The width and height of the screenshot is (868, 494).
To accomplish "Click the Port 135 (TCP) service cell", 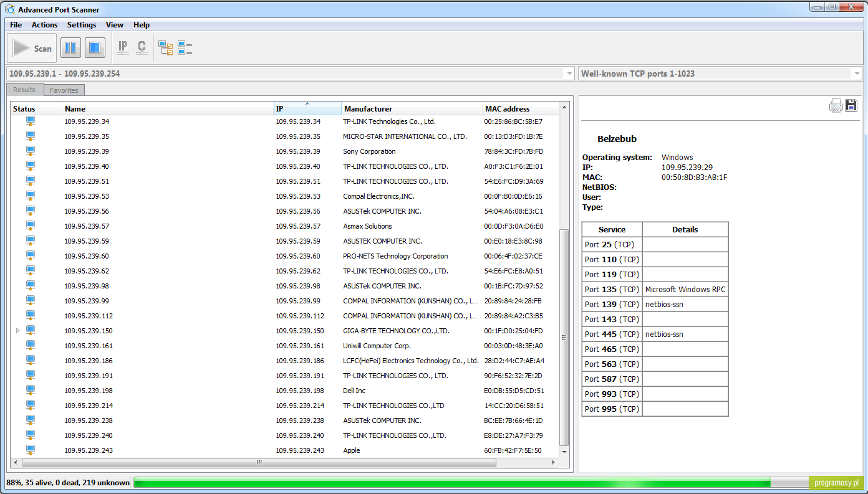I will click(x=612, y=289).
